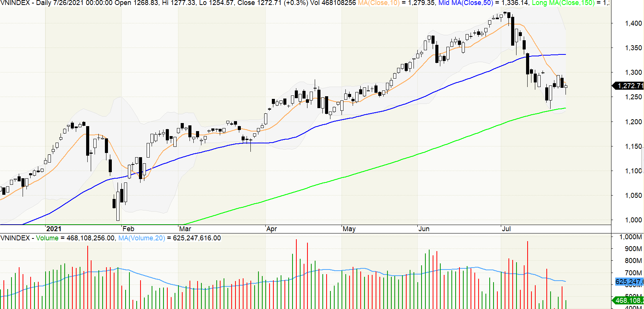
Task: Select the 2021 label on the time axis
Action: click(x=54, y=229)
